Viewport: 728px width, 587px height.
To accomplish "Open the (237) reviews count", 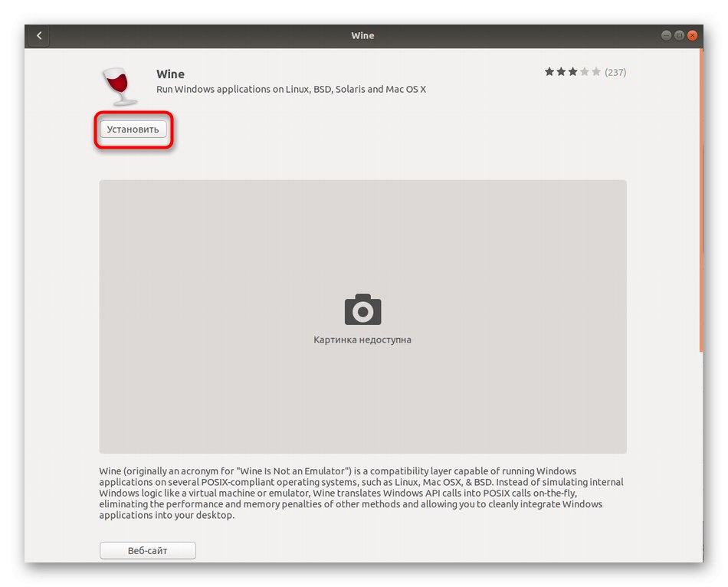I will pos(615,73).
